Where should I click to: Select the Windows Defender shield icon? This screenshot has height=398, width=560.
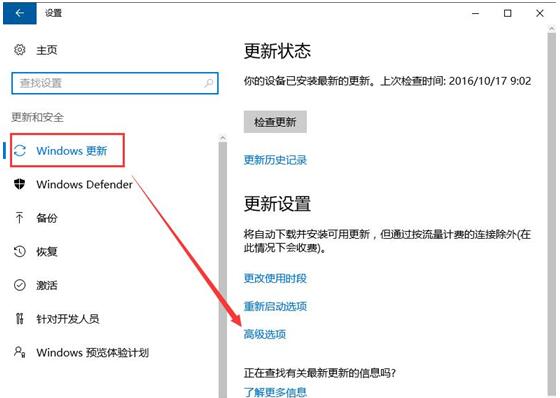click(20, 184)
